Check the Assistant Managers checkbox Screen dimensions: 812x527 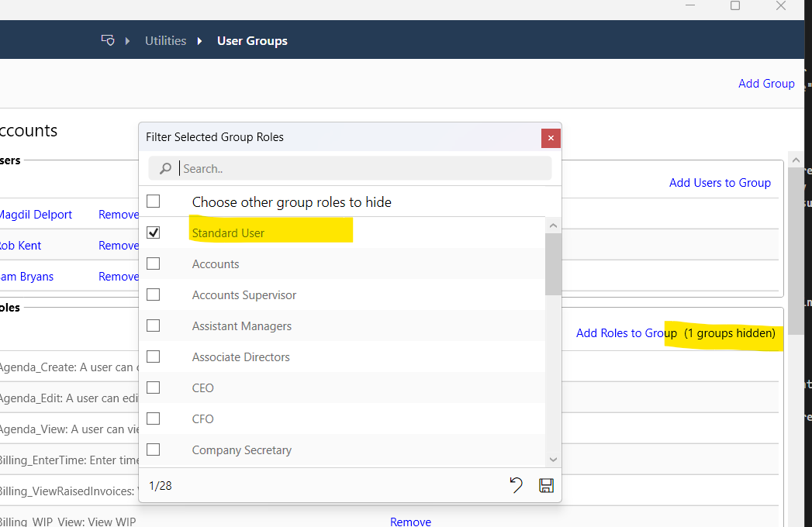(x=154, y=325)
